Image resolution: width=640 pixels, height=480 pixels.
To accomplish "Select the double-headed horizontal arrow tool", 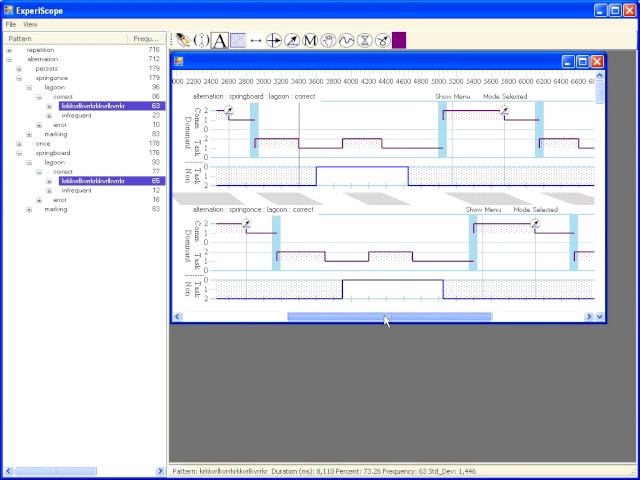I will [256, 40].
